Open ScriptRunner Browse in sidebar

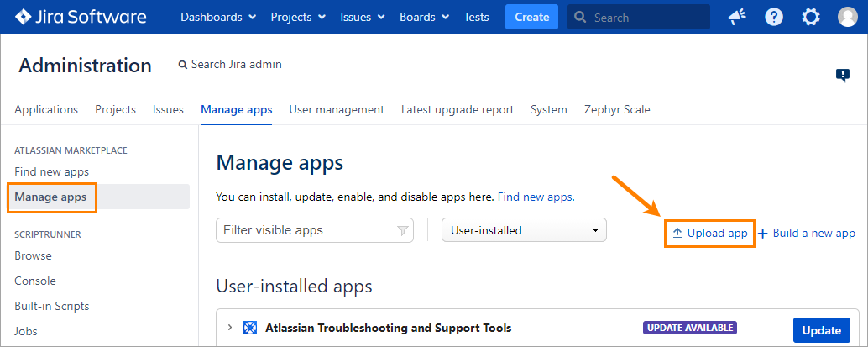pos(34,256)
